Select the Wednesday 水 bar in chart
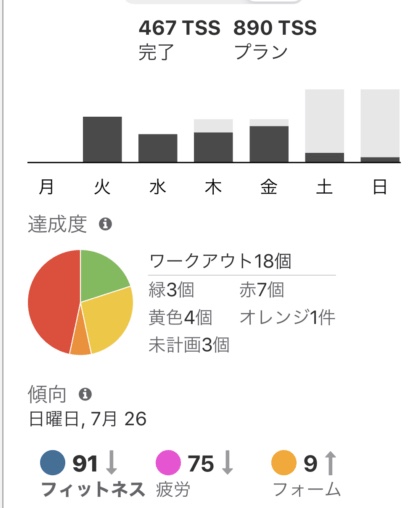The height and width of the screenshot is (508, 414). [158, 148]
